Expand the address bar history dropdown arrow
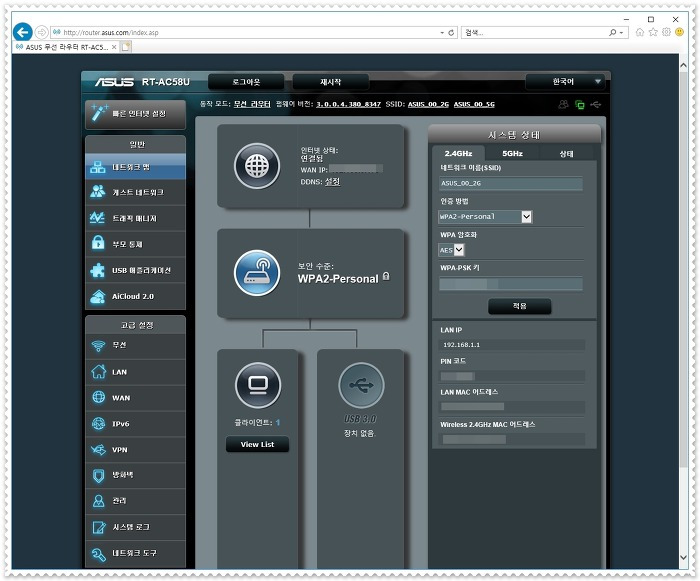 (442, 33)
